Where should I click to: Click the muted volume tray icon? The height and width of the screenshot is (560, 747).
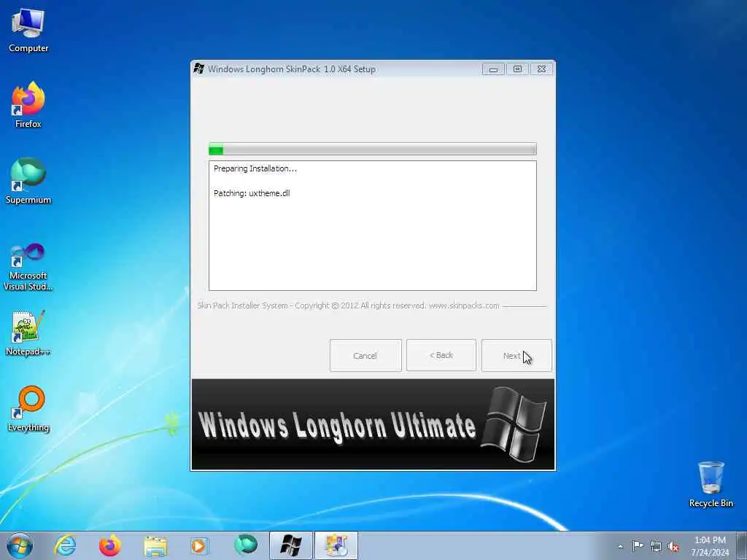(673, 547)
